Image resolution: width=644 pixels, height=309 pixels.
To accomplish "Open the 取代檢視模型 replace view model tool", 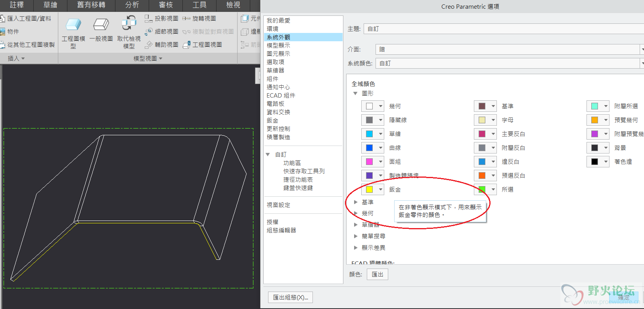I will [x=129, y=33].
